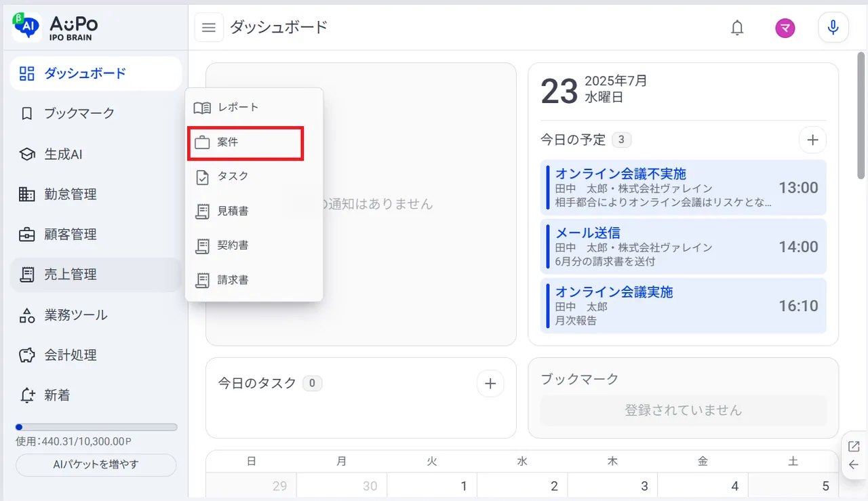Open 勤怠管理 in the sidebar

[96, 194]
